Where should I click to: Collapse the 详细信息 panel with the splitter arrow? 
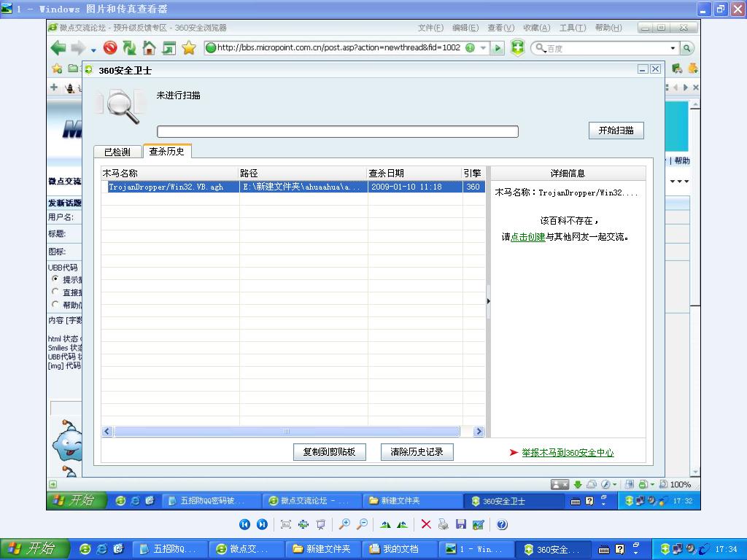[488, 301]
